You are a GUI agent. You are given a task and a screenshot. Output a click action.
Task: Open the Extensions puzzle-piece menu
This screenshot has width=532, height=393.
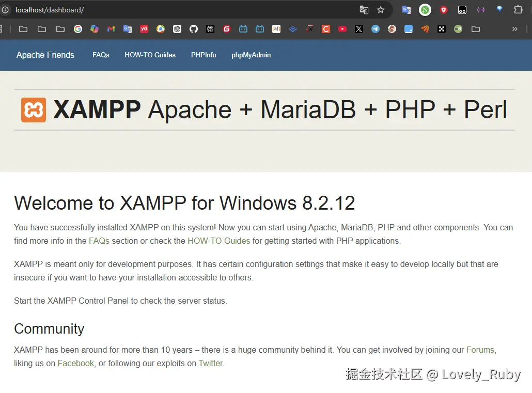[518, 10]
